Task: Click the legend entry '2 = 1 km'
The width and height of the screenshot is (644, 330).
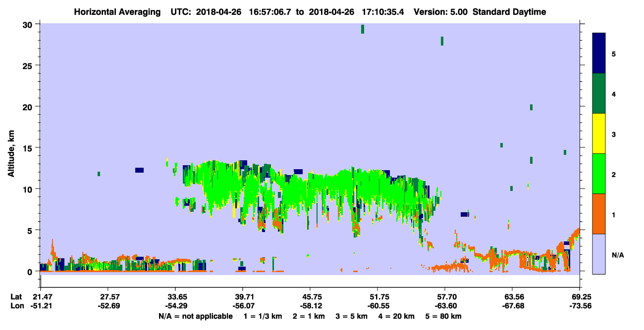Action: [309, 316]
